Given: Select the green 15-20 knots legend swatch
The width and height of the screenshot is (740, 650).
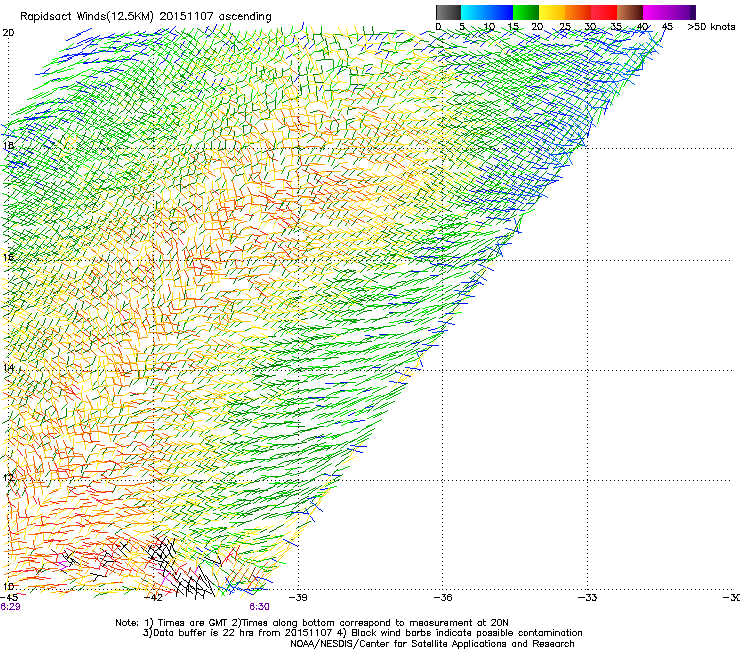Looking at the screenshot, I should point(526,12).
